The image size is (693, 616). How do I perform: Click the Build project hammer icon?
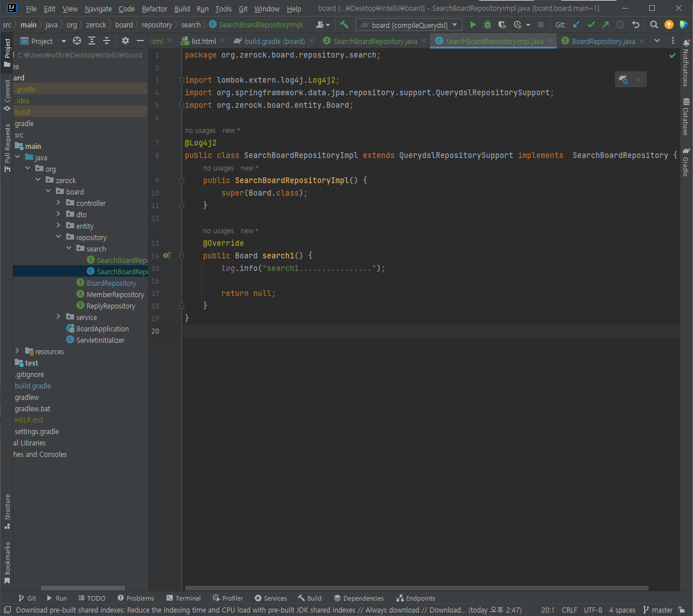click(344, 25)
